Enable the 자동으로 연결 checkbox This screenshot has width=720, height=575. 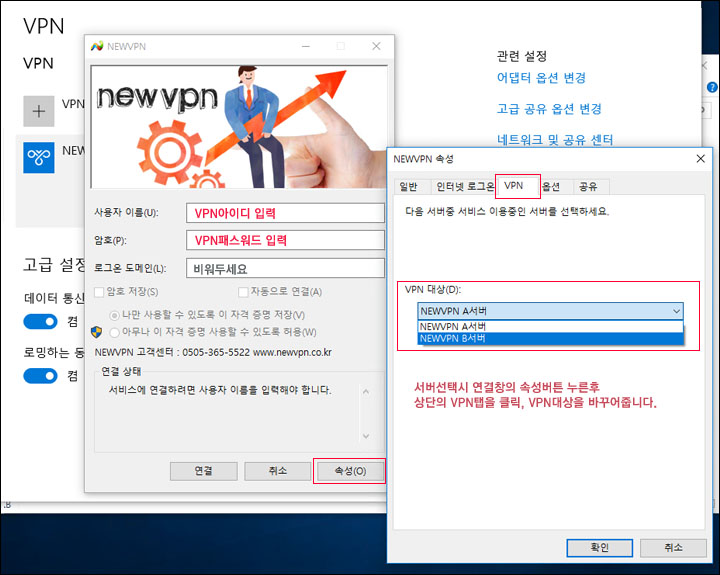245,292
